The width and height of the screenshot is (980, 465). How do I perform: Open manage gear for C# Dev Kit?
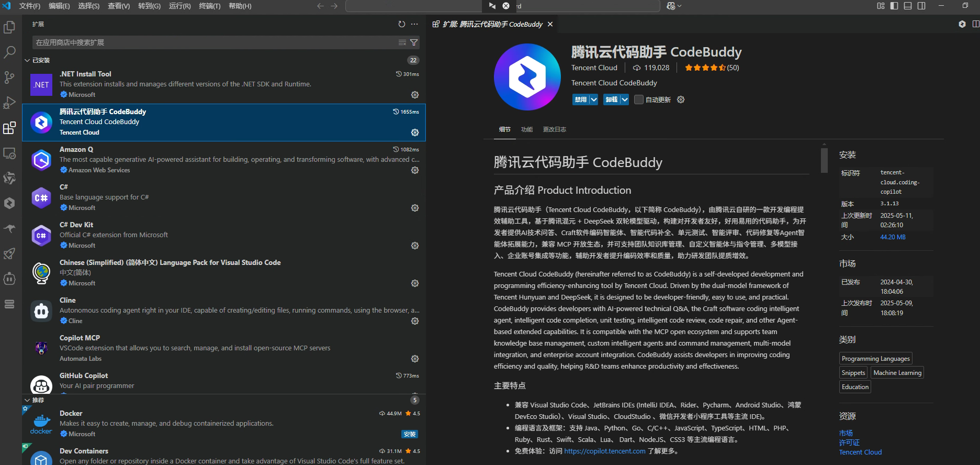[415, 246]
